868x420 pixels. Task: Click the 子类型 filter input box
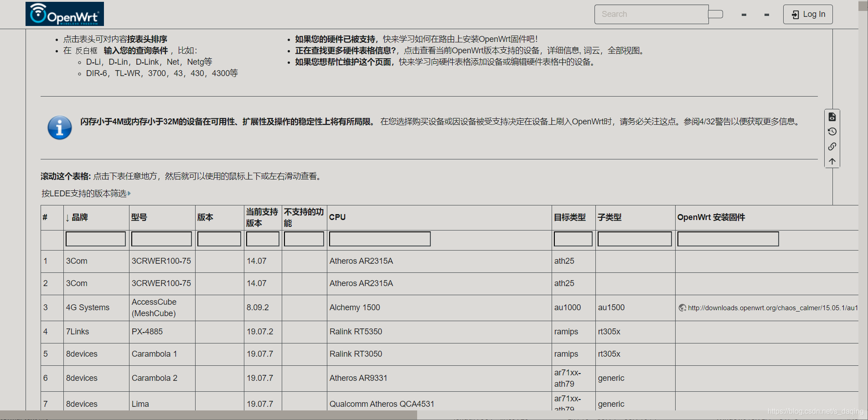click(x=635, y=239)
